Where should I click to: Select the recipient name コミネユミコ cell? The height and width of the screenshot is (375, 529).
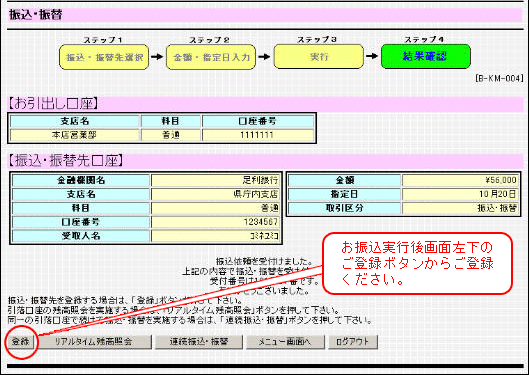[215, 236]
